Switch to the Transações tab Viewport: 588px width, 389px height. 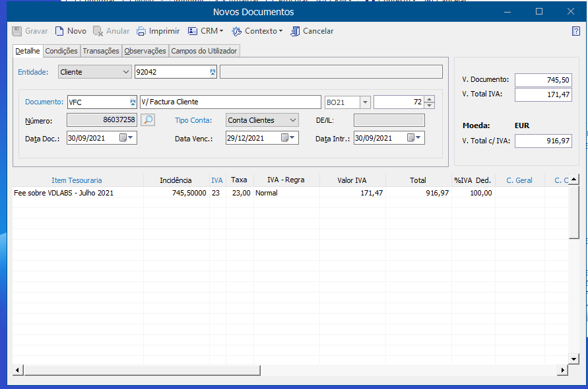pyautogui.click(x=101, y=51)
